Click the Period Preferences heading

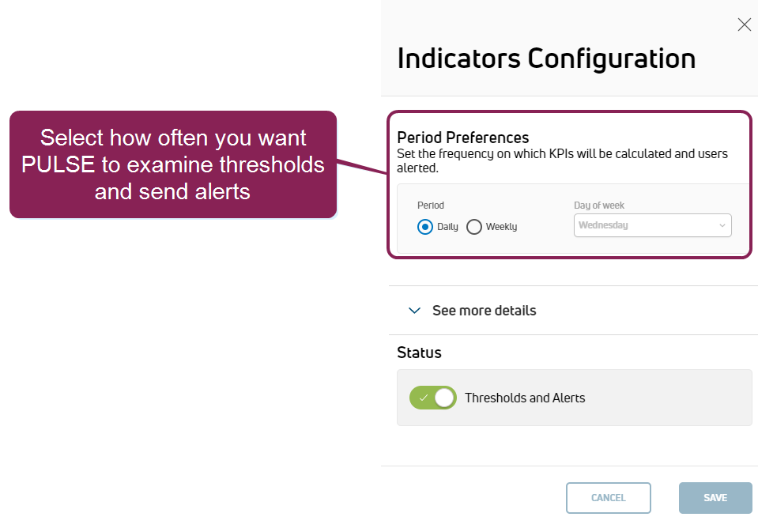tap(462, 138)
